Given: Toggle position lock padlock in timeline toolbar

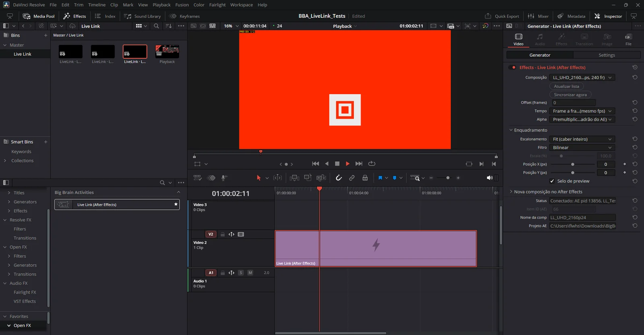Looking at the screenshot, I should [365, 178].
